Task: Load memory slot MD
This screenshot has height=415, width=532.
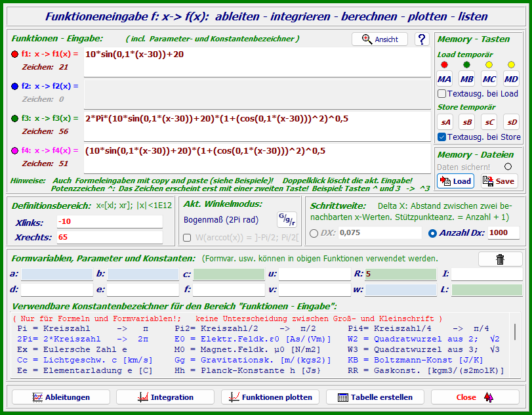Action: tap(511, 79)
